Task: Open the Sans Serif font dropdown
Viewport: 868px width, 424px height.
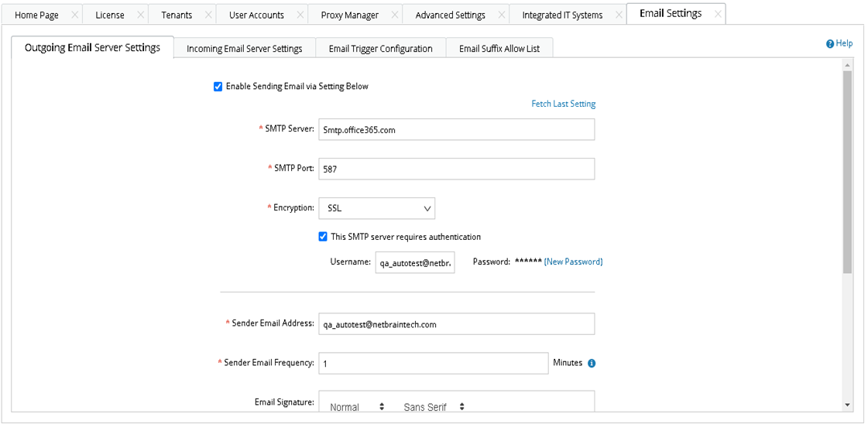Action: (x=434, y=407)
